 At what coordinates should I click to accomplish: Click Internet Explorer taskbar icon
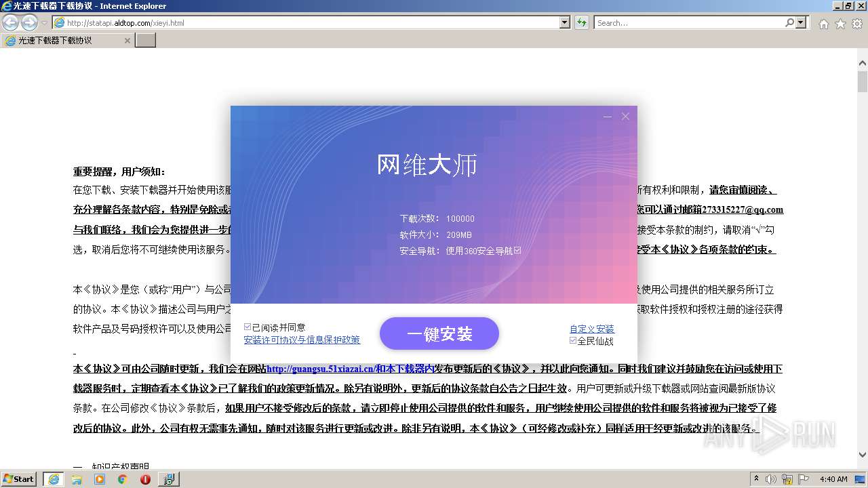coord(54,479)
